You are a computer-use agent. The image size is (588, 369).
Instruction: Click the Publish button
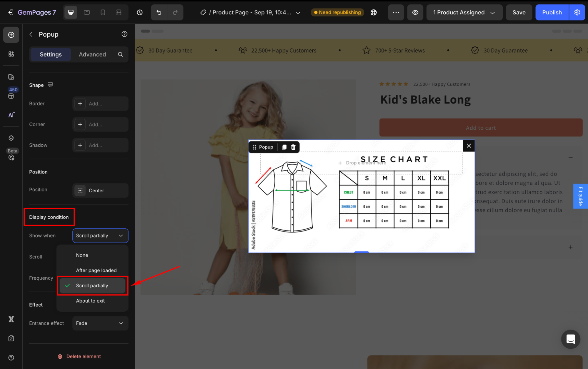[x=552, y=12]
